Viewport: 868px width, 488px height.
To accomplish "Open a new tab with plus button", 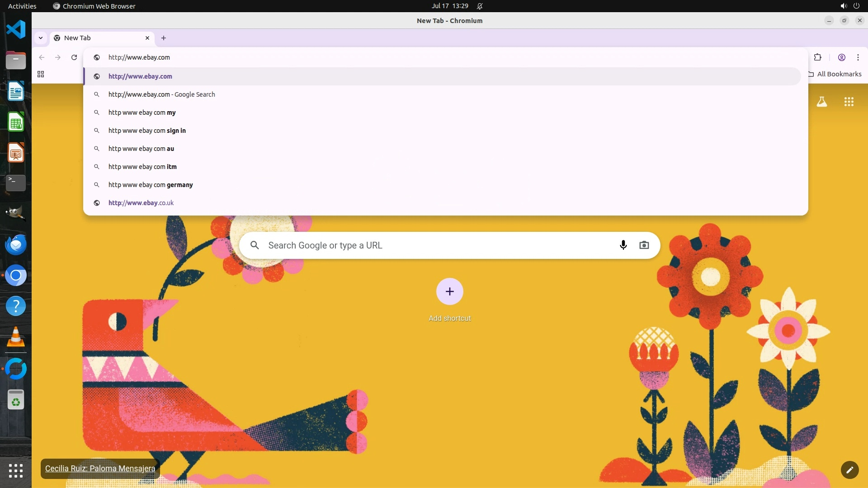I will click(164, 38).
